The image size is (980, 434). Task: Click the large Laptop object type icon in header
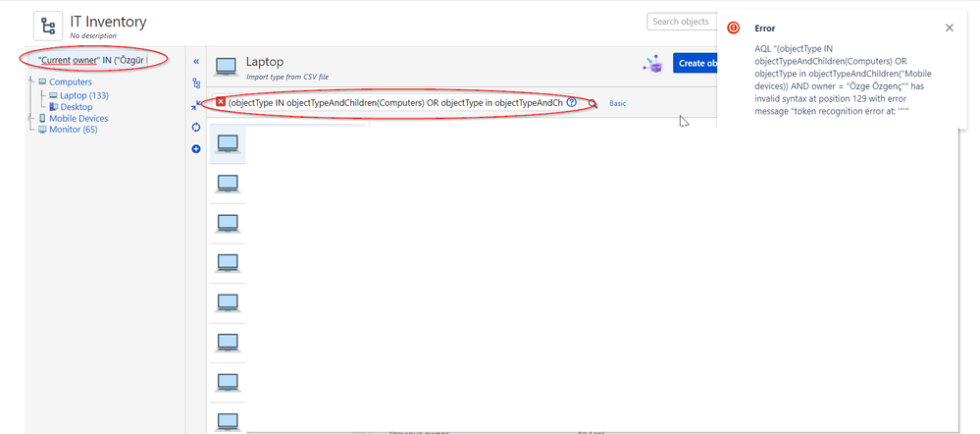click(227, 67)
